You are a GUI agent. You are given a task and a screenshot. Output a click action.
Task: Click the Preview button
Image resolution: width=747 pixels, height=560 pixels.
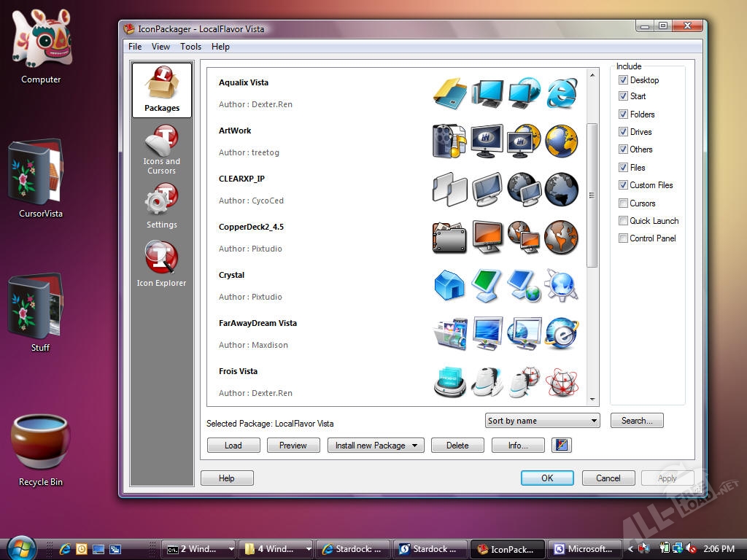tap(293, 446)
